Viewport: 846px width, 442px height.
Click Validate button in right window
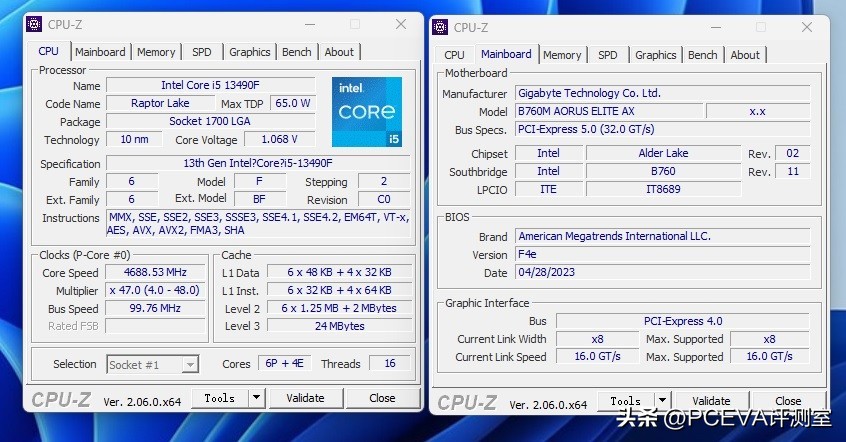point(711,401)
